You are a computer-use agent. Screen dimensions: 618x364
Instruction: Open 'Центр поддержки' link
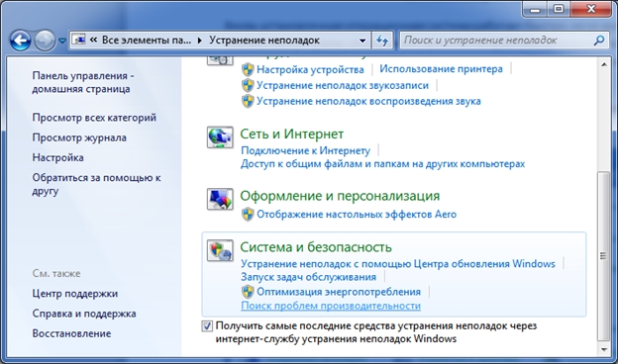pyautogui.click(x=75, y=294)
